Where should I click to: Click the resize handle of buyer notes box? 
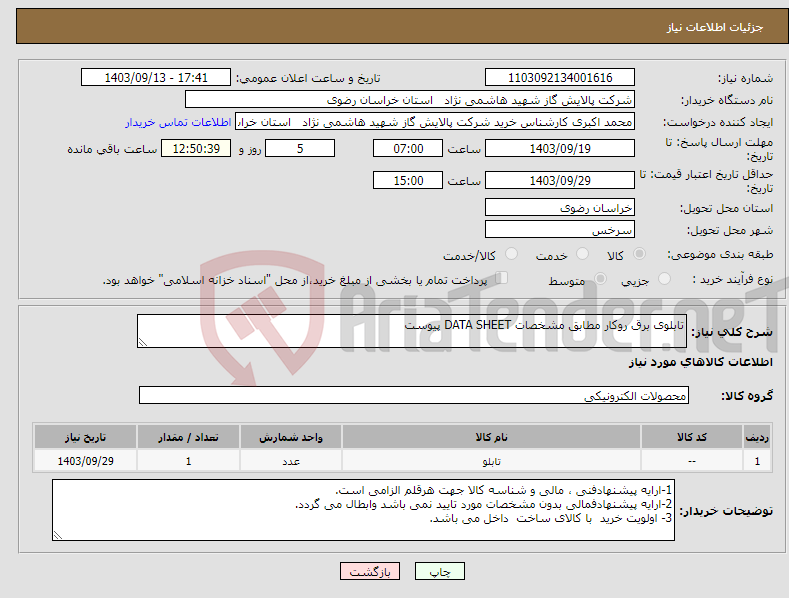tap(58, 535)
